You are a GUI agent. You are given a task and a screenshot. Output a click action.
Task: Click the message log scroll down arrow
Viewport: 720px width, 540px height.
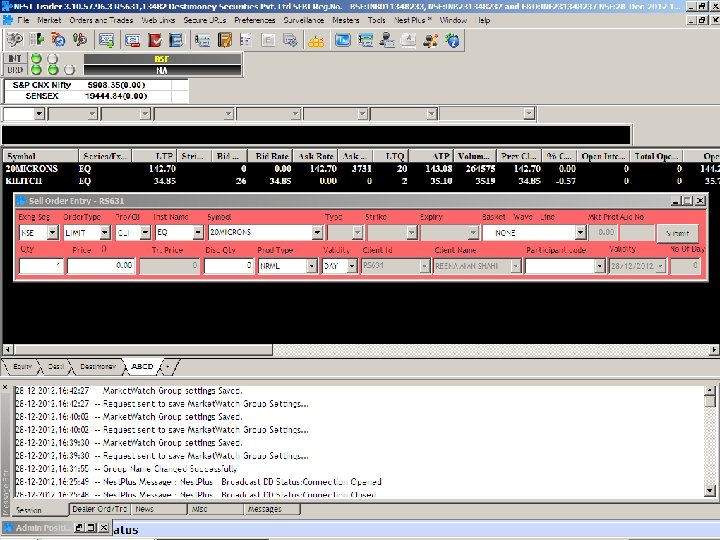click(710, 490)
